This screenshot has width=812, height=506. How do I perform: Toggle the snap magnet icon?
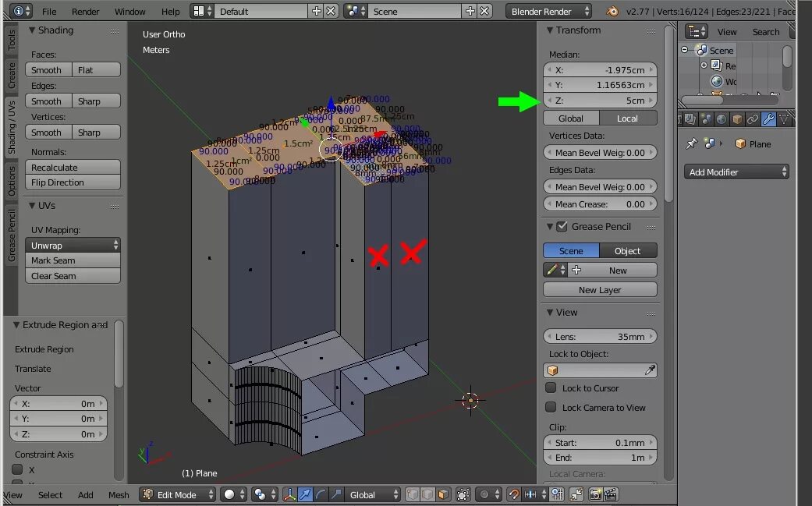tap(513, 494)
